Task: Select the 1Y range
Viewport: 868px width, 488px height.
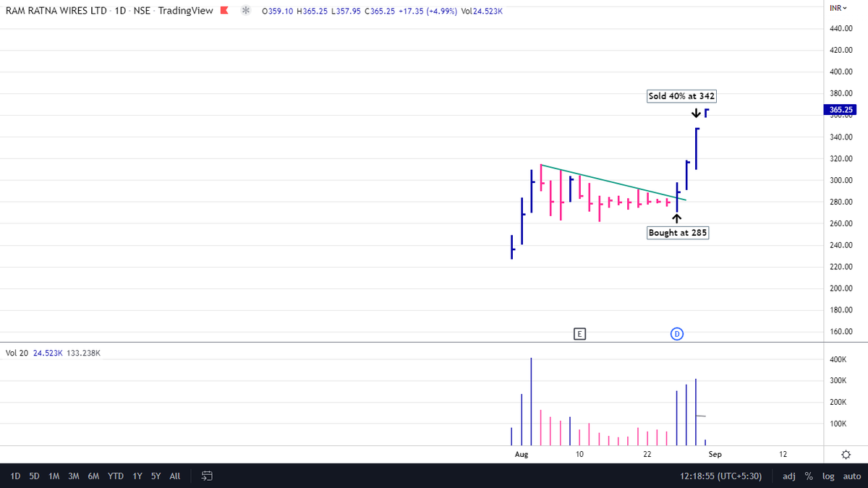Action: point(137,476)
